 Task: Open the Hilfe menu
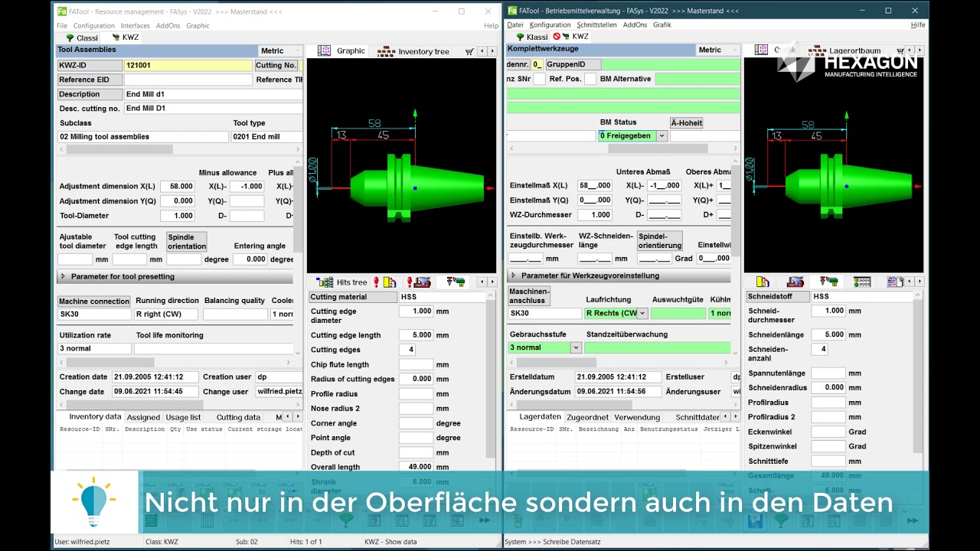tap(918, 24)
